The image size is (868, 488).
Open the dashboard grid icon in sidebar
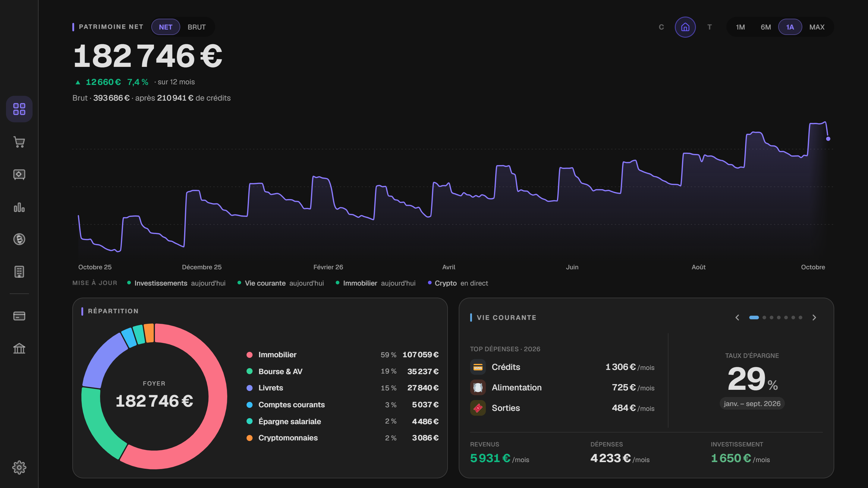19,109
